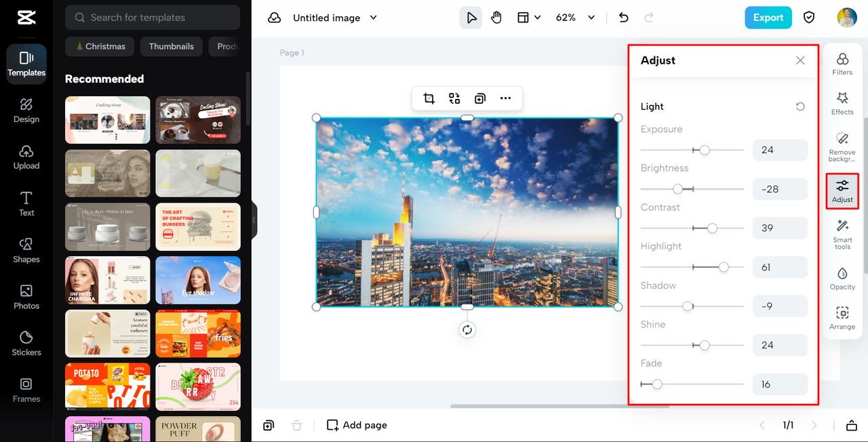Click the Add page button
The width and height of the screenshot is (868, 442).
click(357, 425)
